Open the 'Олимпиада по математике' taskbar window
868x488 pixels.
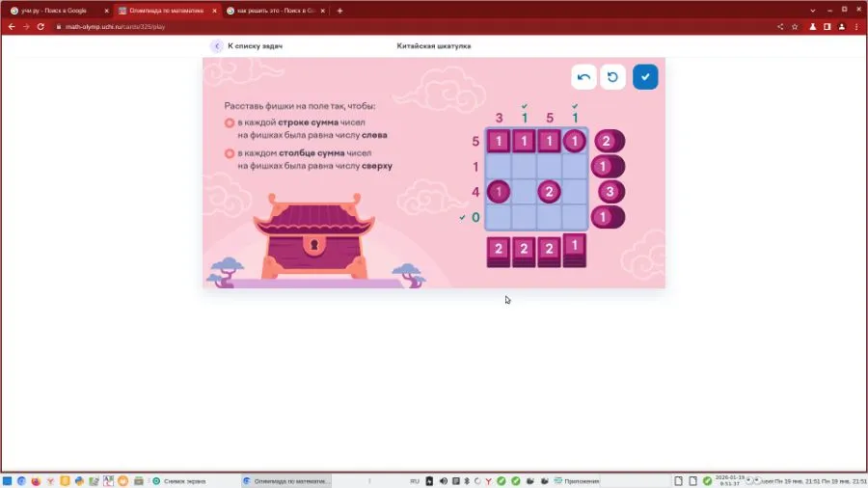(286, 481)
